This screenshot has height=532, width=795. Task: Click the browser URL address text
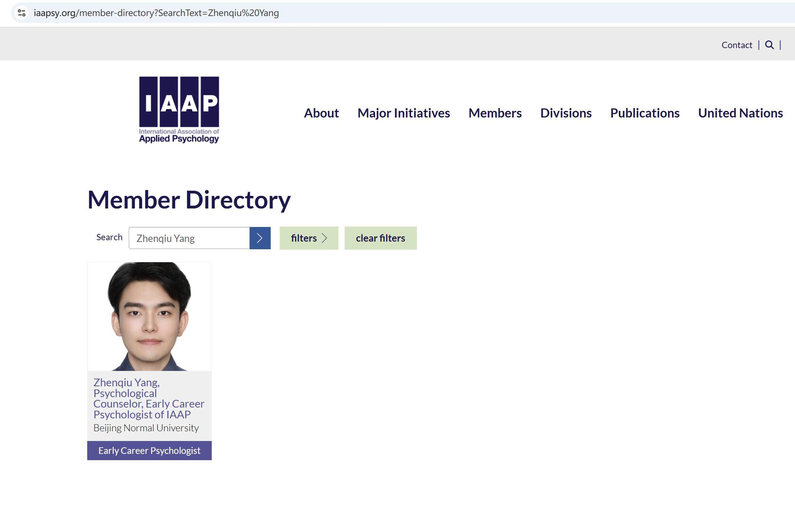point(156,13)
